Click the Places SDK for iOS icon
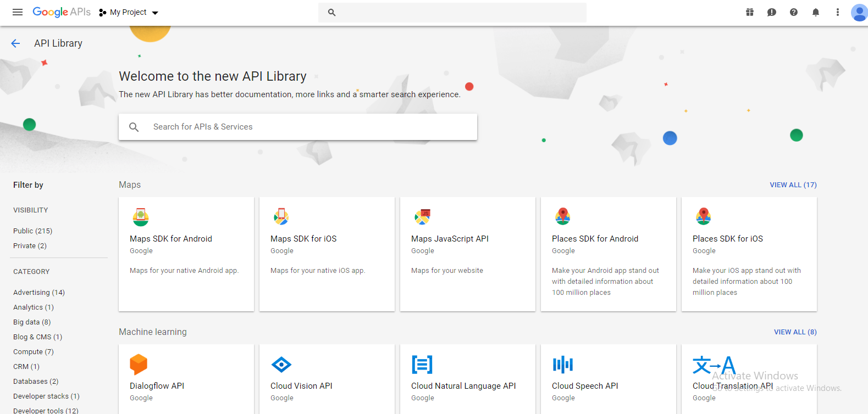Screen dimensions: 868x414 click(x=704, y=217)
